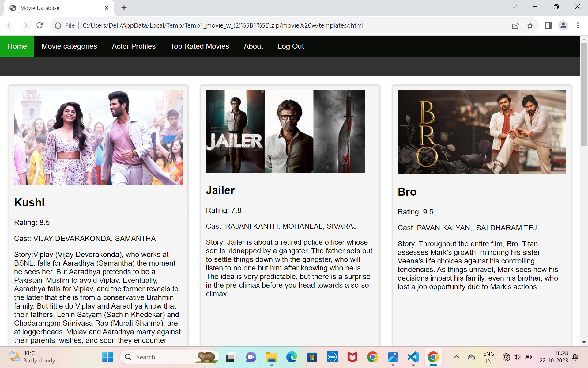Reload the Movie Database page
Image resolution: width=588 pixels, height=368 pixels.
[x=40, y=25]
